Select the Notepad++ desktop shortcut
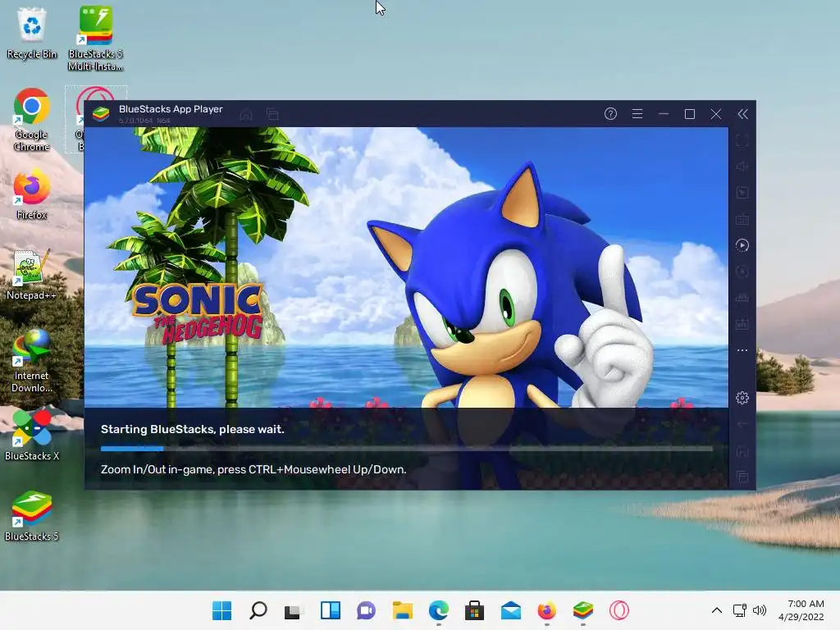 (32, 274)
